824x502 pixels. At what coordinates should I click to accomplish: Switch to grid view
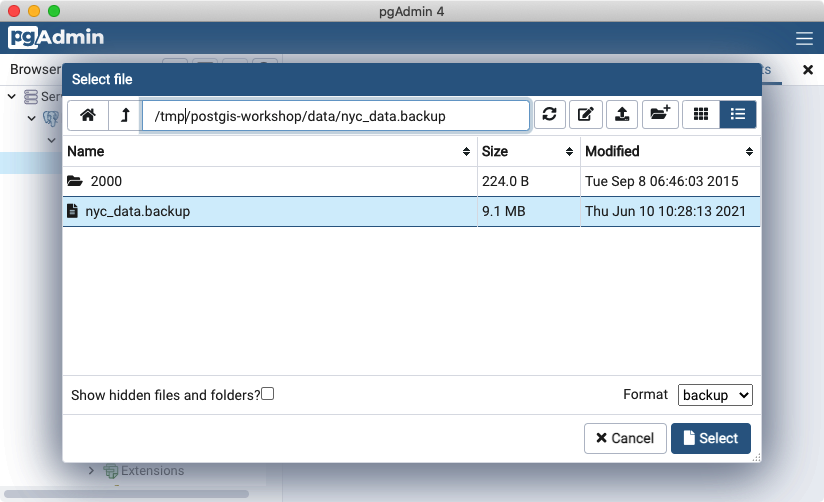click(701, 115)
